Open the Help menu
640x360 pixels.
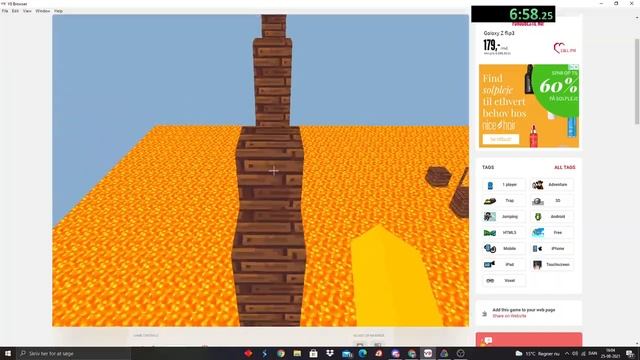coord(58,11)
